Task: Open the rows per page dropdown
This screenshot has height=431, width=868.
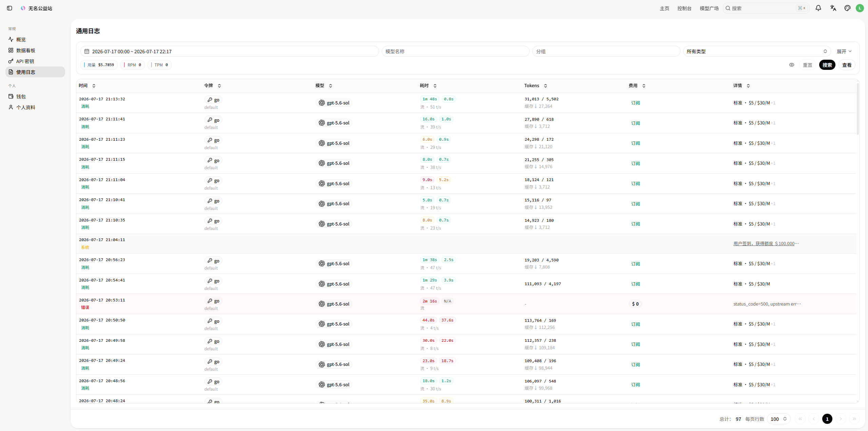Action: 778,419
